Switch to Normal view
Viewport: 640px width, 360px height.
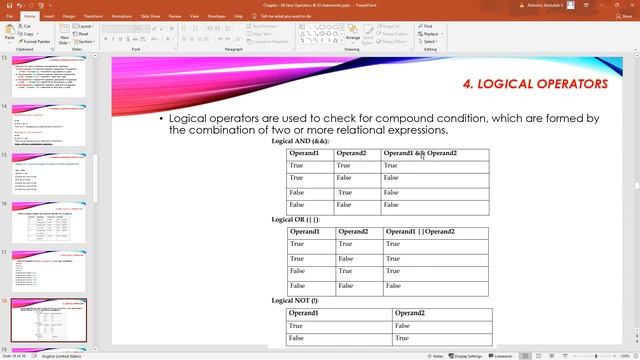click(x=525, y=356)
